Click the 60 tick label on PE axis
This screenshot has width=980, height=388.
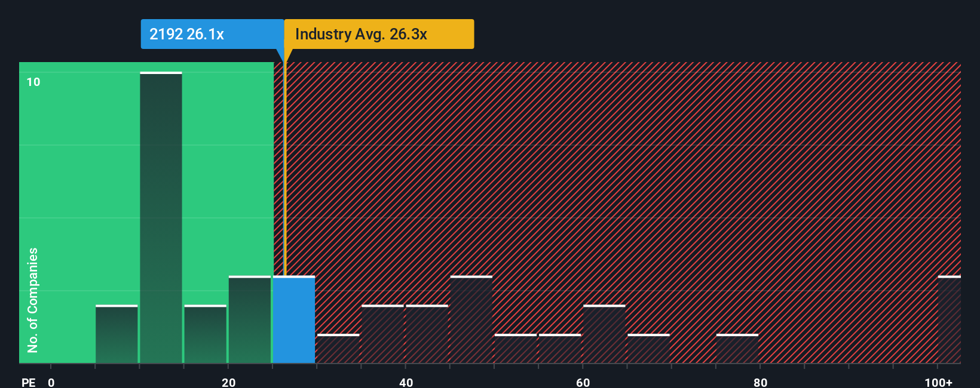(x=583, y=382)
